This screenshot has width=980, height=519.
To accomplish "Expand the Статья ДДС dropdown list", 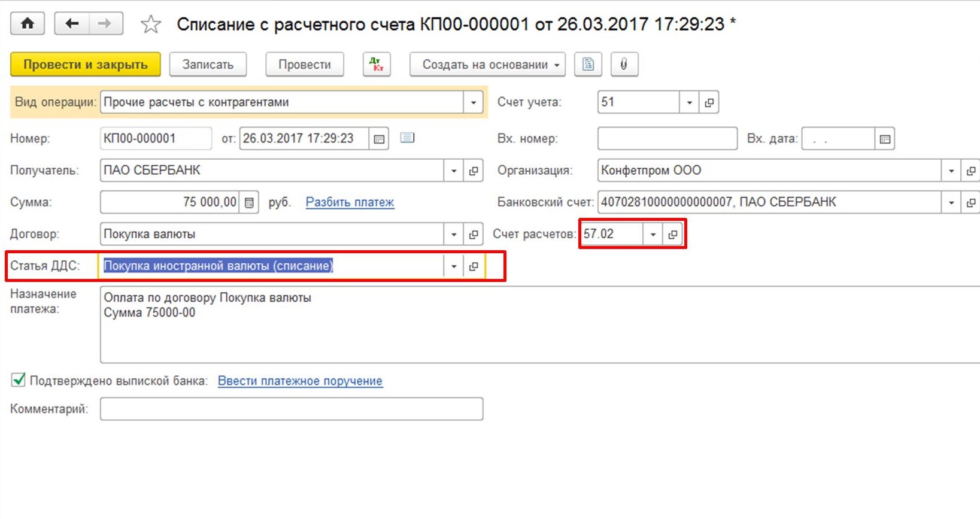I will tap(454, 266).
